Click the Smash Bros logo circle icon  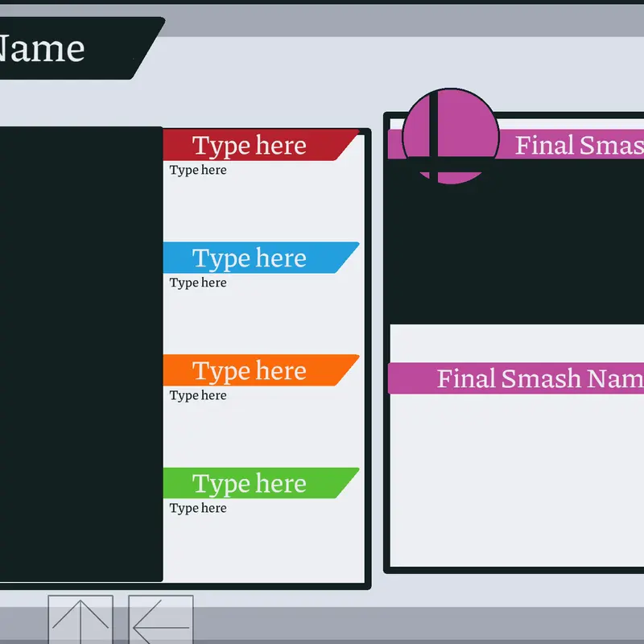[450, 136]
